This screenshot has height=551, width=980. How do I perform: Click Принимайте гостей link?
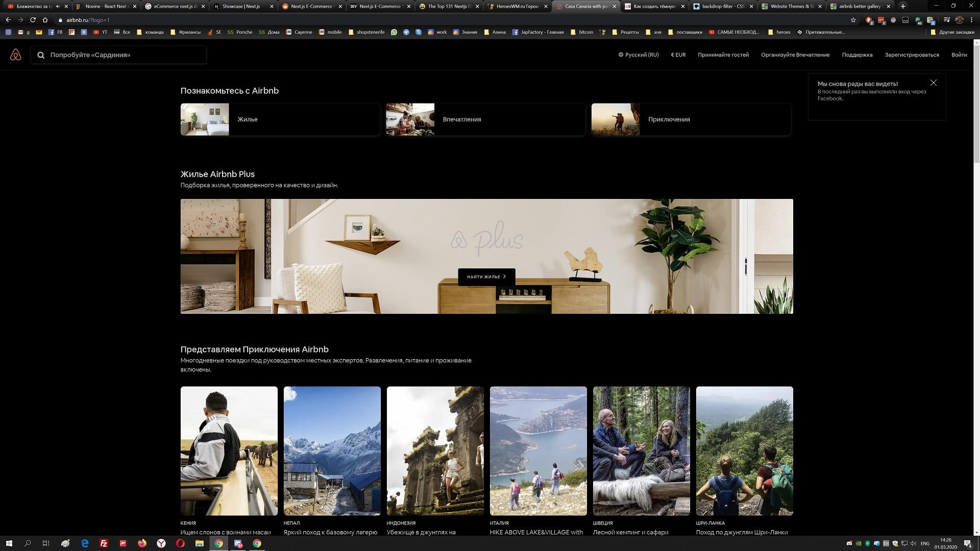click(x=723, y=55)
